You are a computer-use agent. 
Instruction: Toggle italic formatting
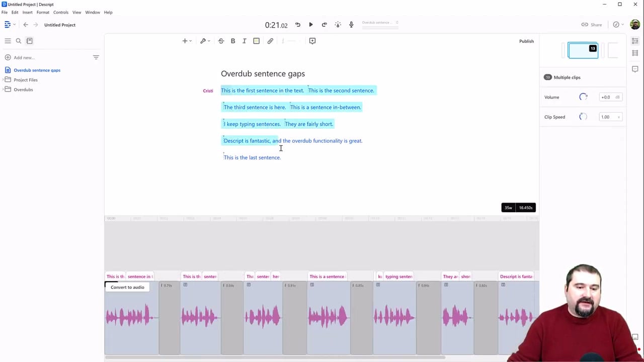tap(244, 41)
